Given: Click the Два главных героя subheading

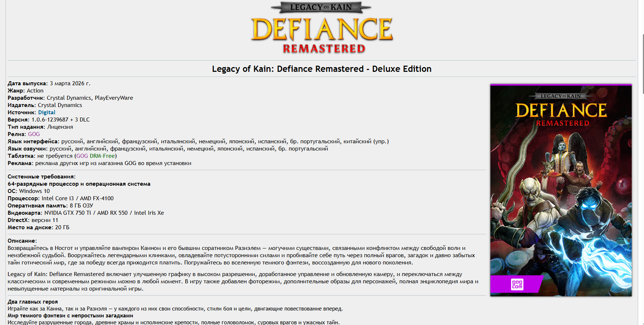Looking at the screenshot, I should 33,302.
